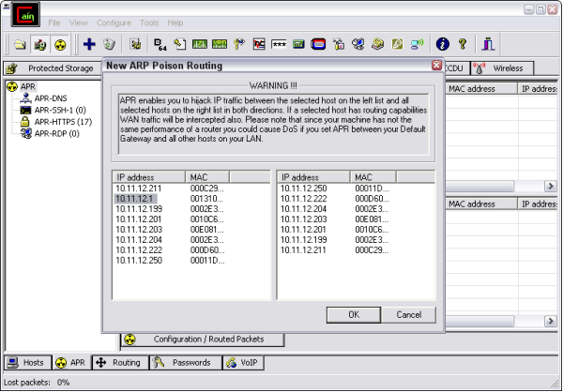Screen dimensions: 563x392
Task: Select APR-HTTPS (17) in the tree
Action: tap(63, 122)
